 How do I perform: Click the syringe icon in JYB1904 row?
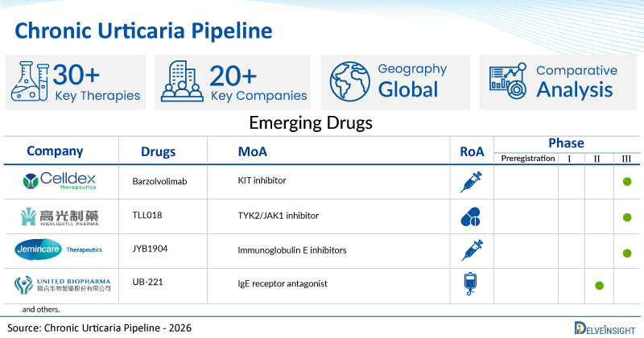tap(472, 250)
